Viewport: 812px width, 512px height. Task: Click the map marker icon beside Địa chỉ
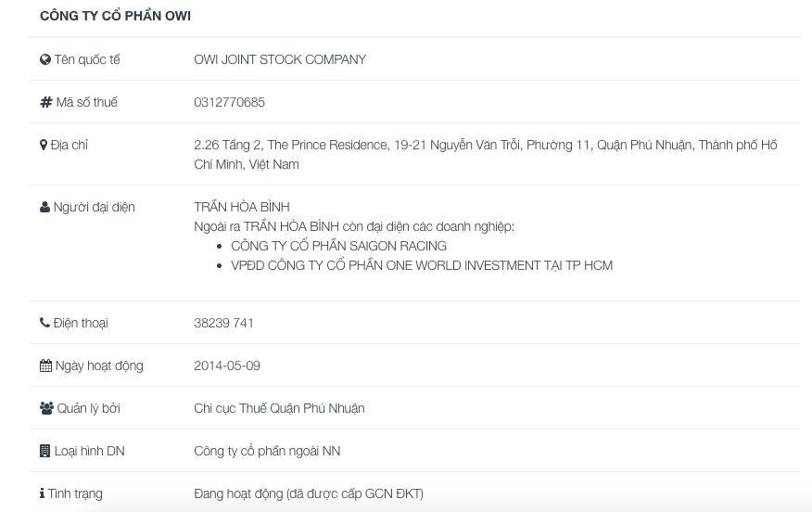coord(44,145)
